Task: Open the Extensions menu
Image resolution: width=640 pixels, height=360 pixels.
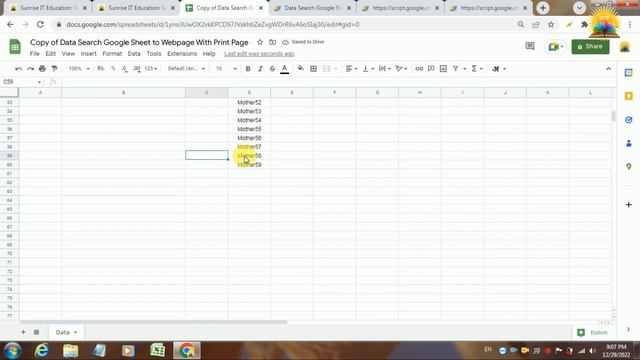Action: pyautogui.click(x=182, y=54)
